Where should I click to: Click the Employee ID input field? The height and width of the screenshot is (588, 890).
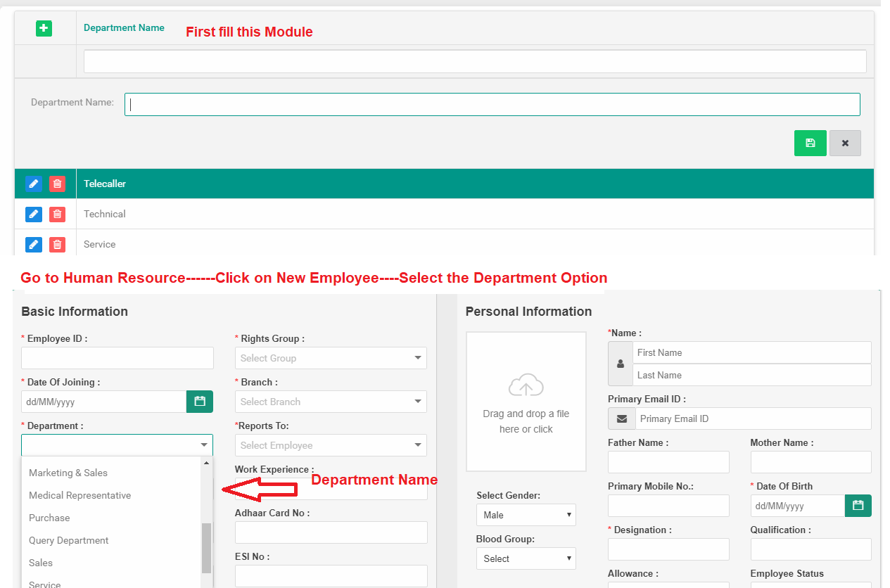pyautogui.click(x=117, y=358)
